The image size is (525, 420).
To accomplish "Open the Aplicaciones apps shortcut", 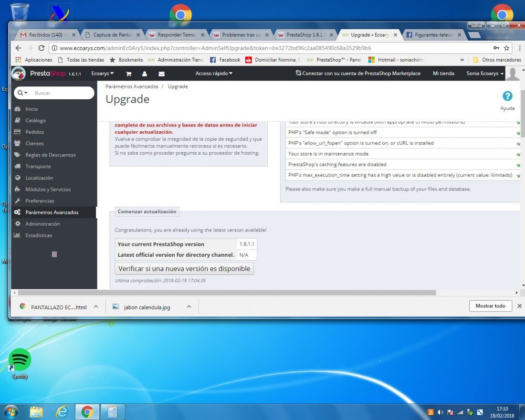I will (x=34, y=60).
